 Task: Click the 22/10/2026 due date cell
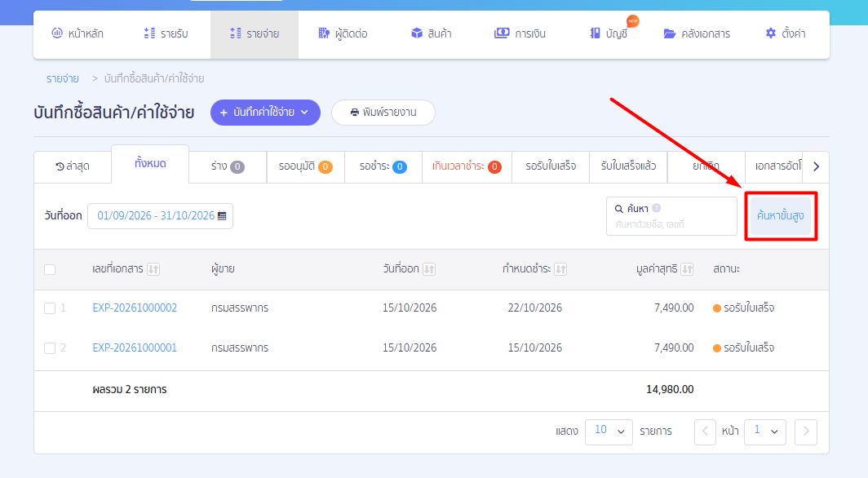tap(535, 308)
